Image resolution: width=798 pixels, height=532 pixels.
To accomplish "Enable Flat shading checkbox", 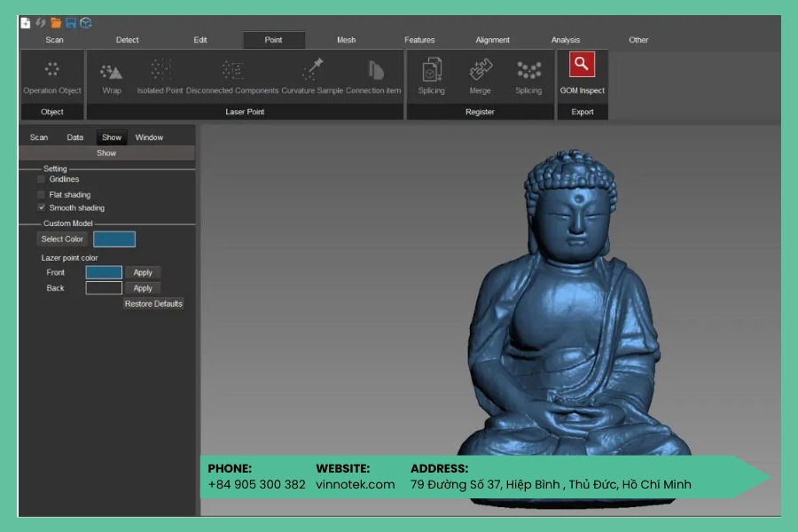I will coord(41,194).
